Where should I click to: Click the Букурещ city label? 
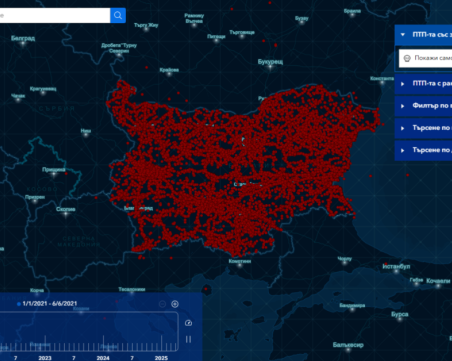click(270, 62)
